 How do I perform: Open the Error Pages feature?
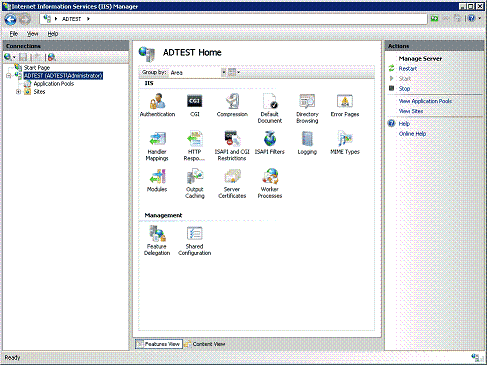(x=345, y=105)
